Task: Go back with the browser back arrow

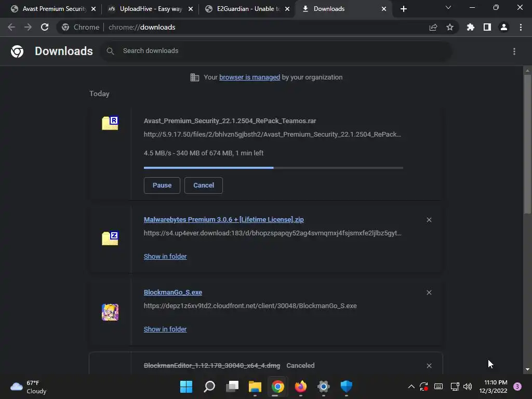Action: [x=11, y=27]
